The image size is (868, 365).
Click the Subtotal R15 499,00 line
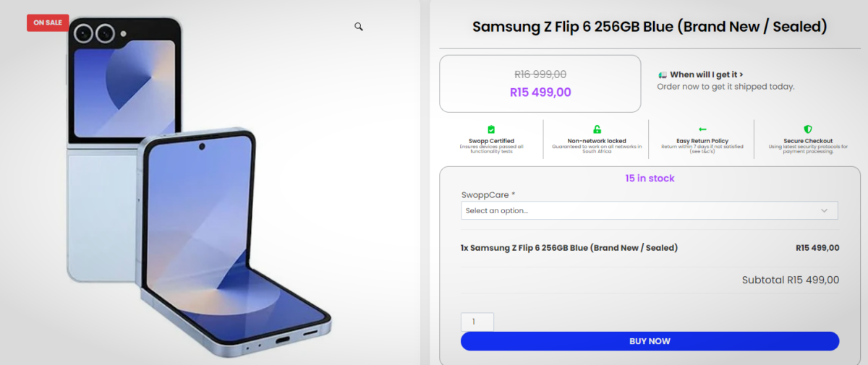coord(790,280)
